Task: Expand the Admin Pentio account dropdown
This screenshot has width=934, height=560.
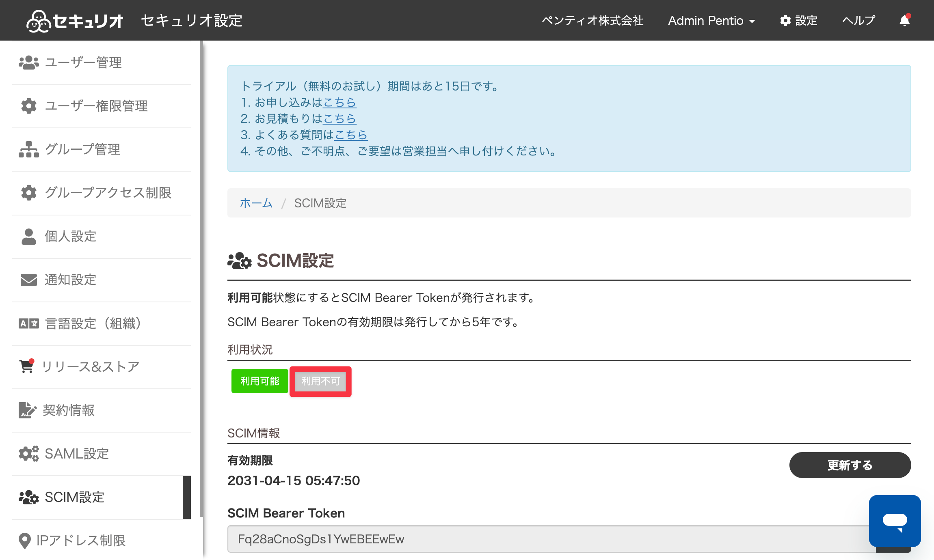Action: point(711,20)
